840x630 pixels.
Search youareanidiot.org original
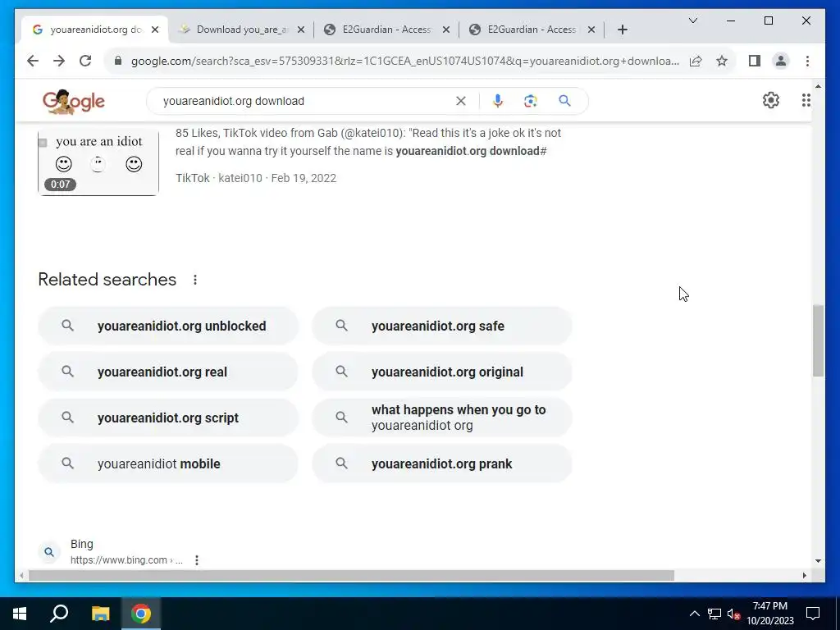[x=442, y=372]
